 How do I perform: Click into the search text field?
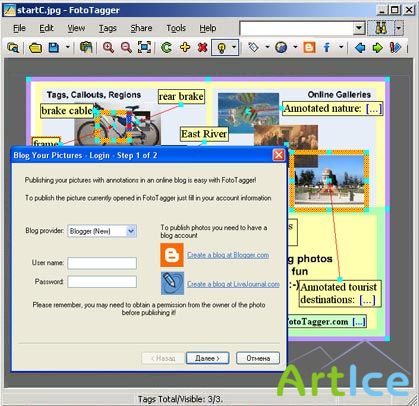click(x=296, y=28)
